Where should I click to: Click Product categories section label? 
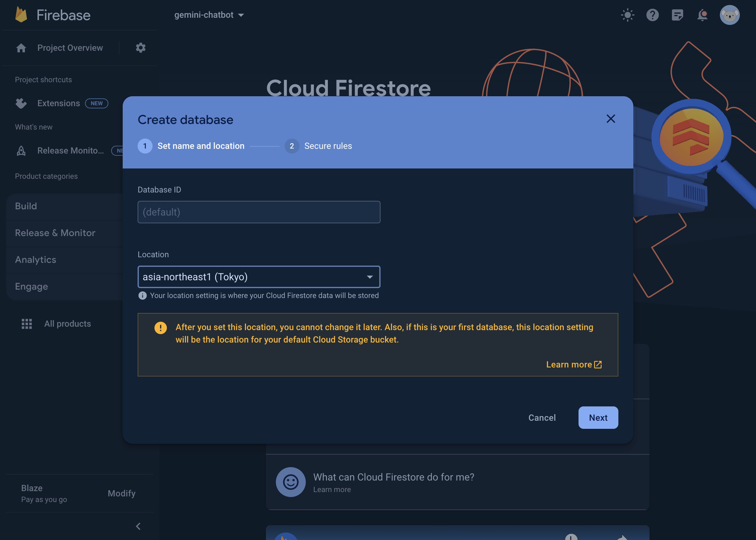[46, 176]
